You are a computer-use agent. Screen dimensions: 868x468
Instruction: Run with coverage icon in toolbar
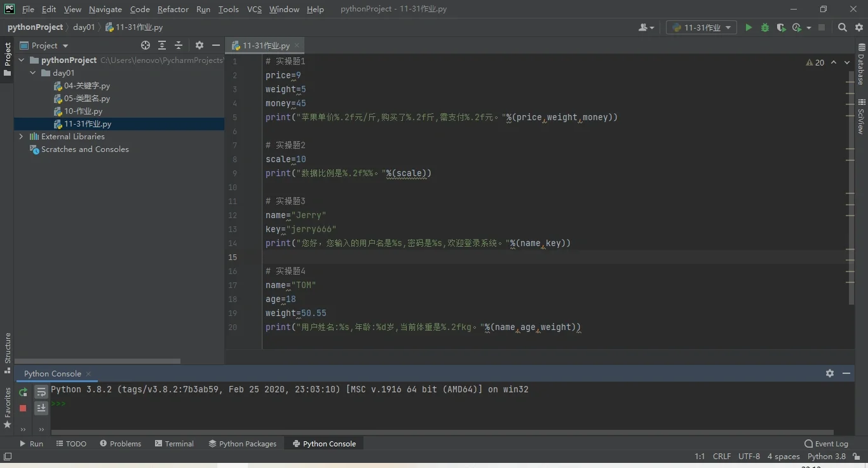click(781, 27)
